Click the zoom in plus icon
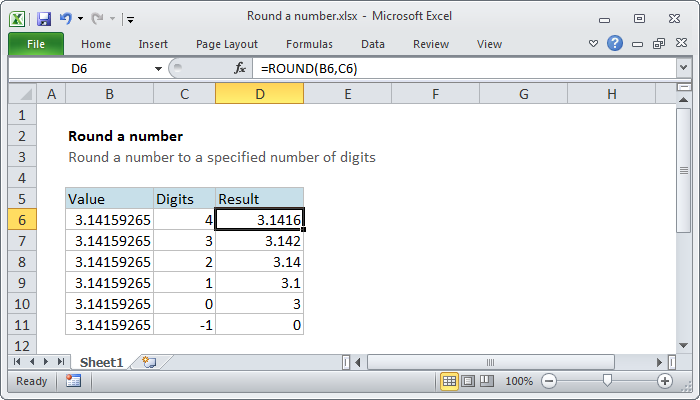700x400 pixels. click(664, 381)
